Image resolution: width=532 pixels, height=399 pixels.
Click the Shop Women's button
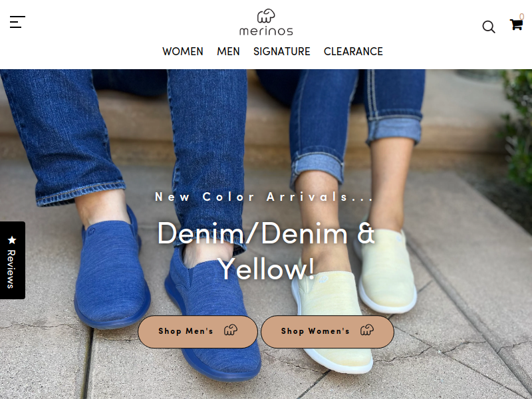327,331
